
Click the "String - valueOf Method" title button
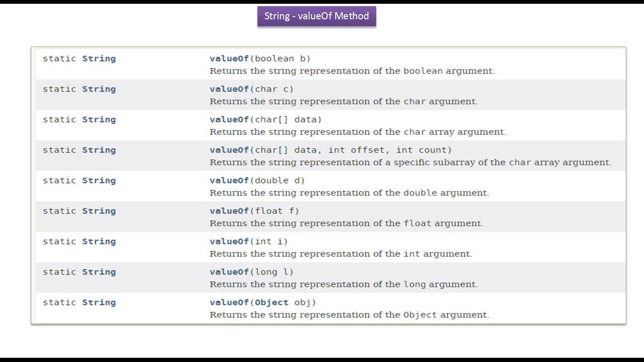coord(316,16)
